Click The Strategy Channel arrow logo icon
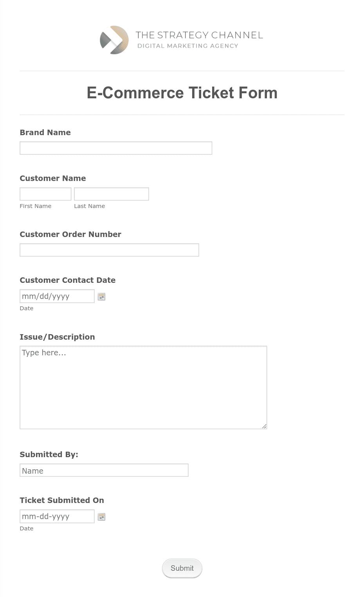The height and width of the screenshot is (597, 364). (114, 40)
